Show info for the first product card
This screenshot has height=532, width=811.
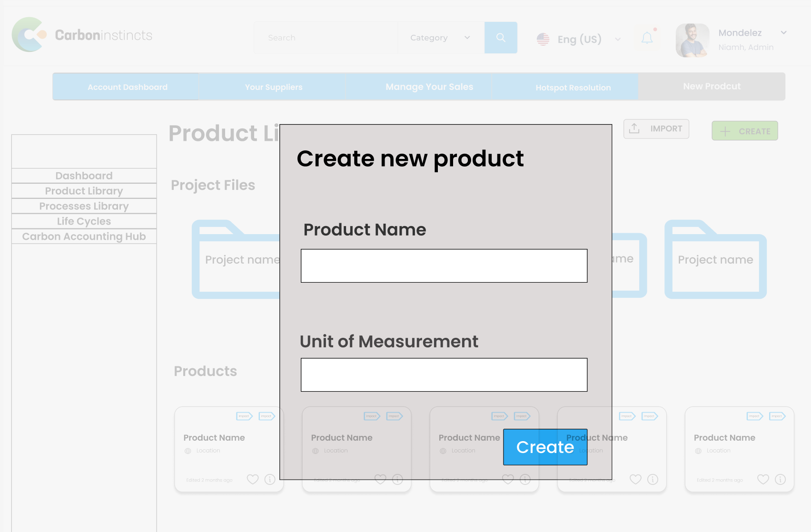point(270,479)
